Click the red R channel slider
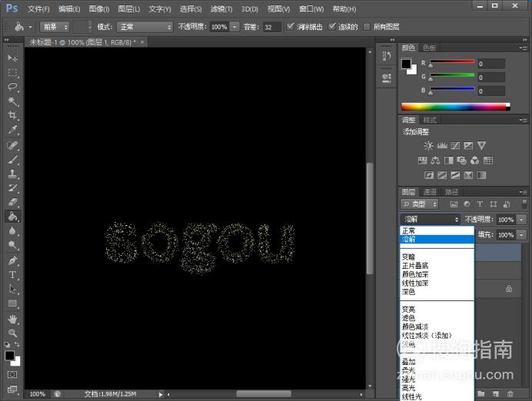The height and width of the screenshot is (401, 532). pyautogui.click(x=451, y=62)
